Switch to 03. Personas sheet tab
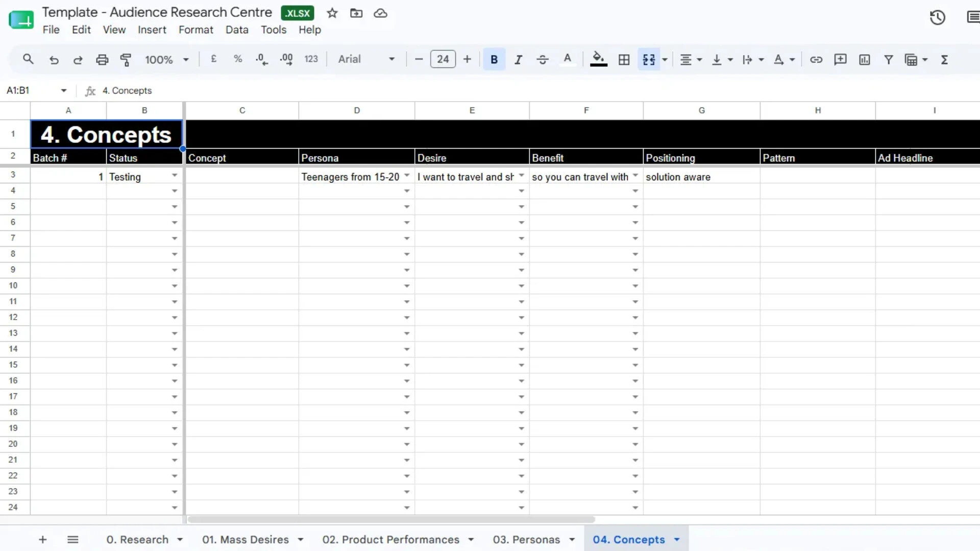This screenshot has width=980, height=551. [526, 539]
